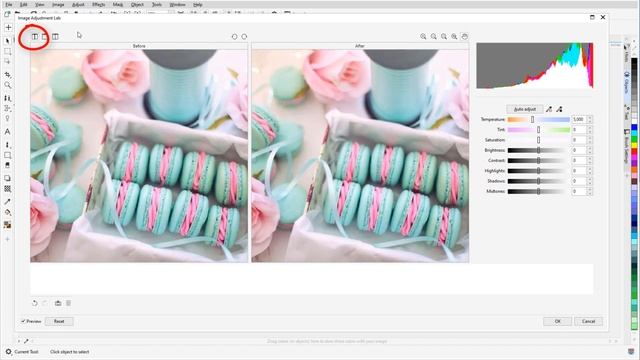Image resolution: width=640 pixels, height=360 pixels.
Task: Adjust Tint value spinner
Action: [x=589, y=130]
